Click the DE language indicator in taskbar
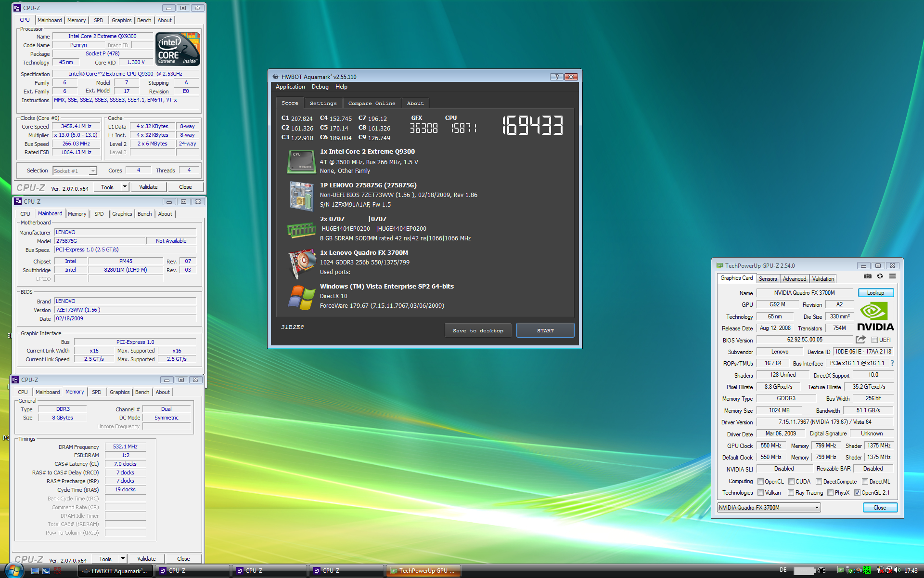Screen dimensions: 924x578 (x=783, y=570)
